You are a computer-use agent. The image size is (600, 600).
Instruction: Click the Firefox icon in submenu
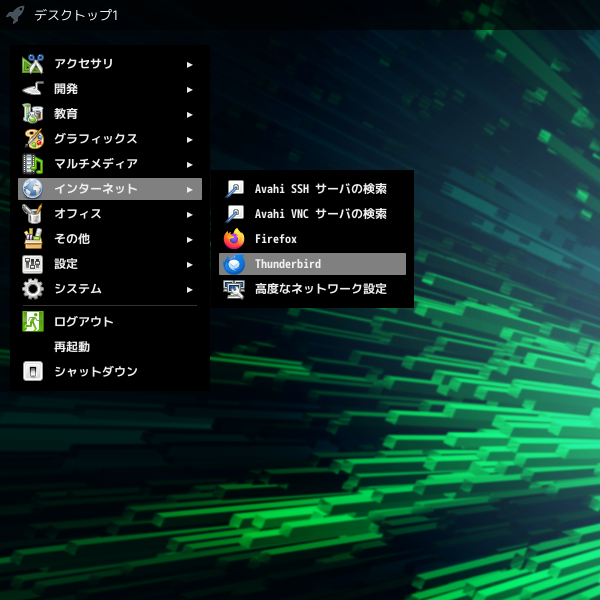(234, 239)
